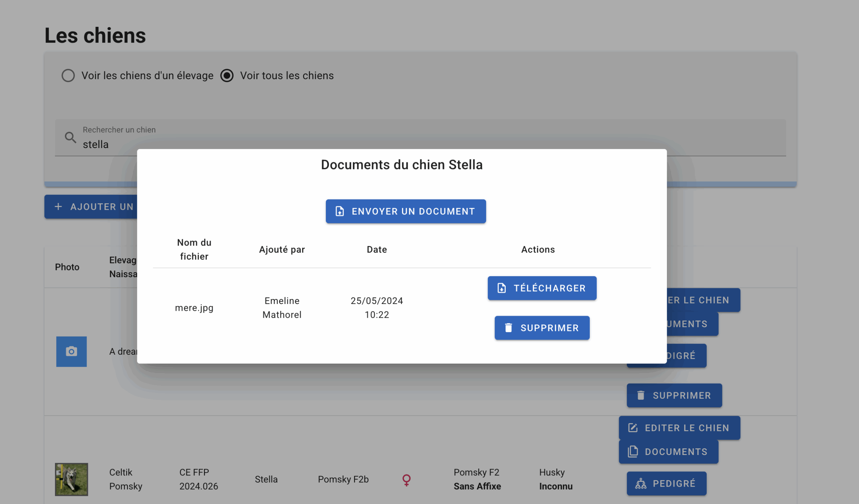The image size is (859, 504).
Task: Click the camera photo placeholder icon
Action: click(x=71, y=351)
